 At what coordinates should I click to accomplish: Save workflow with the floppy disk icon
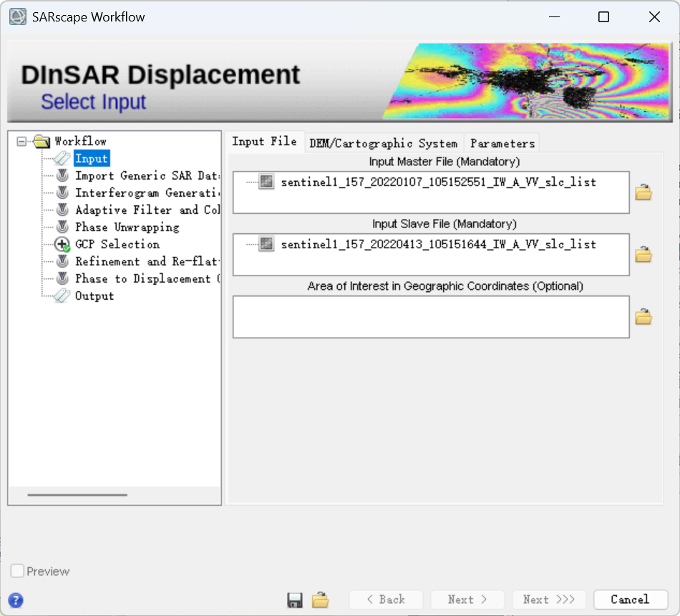[295, 600]
